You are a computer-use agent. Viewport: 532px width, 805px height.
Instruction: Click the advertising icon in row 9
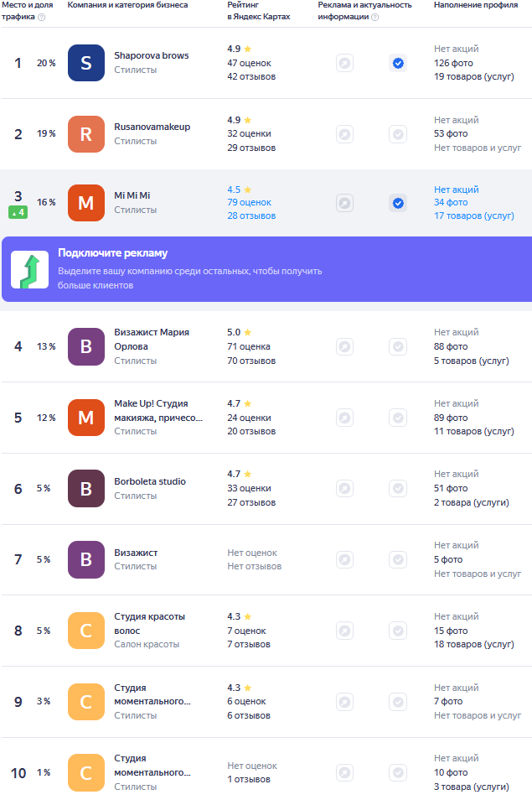pyautogui.click(x=344, y=702)
